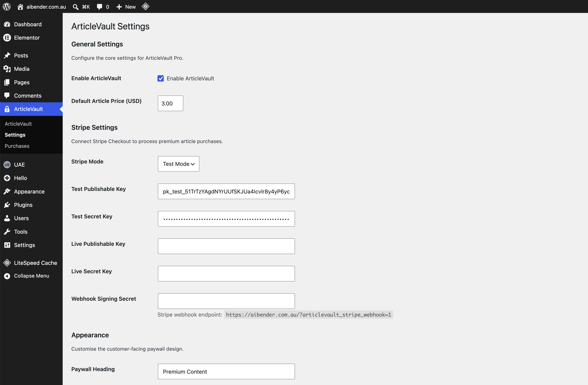Click the Appearance brush icon
Image resolution: width=588 pixels, height=385 pixels.
tap(7, 191)
